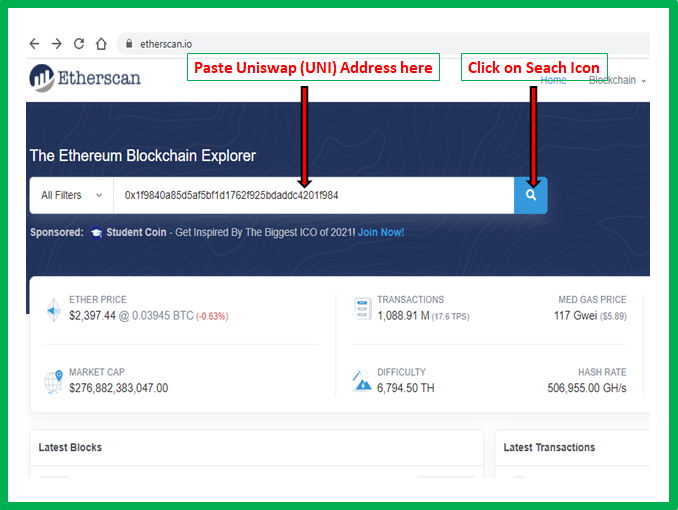
Task: Click the padlock site security icon
Action: (x=129, y=44)
